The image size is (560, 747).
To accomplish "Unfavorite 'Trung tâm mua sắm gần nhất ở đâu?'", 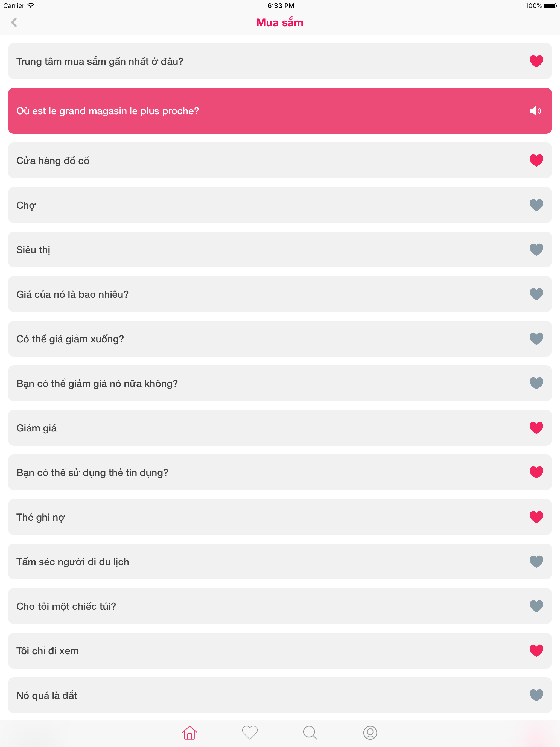I will 536,61.
